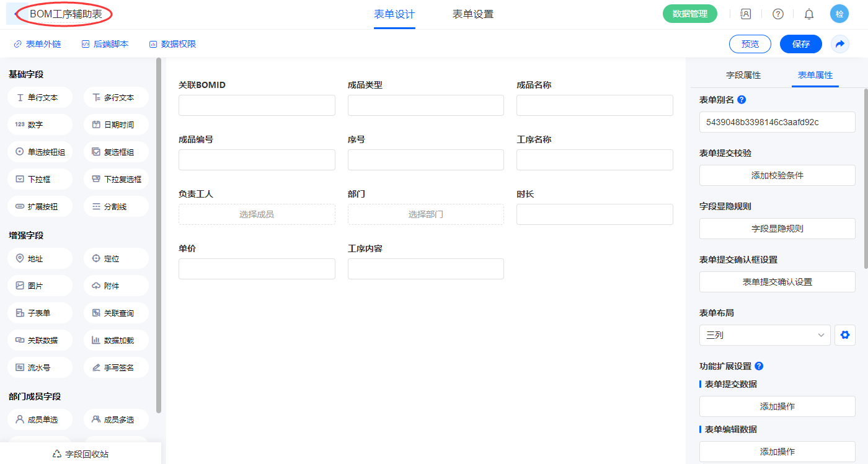Image resolution: width=868 pixels, height=464 pixels.
Task: Click help icon next to 功能扩展设置
Action: (x=759, y=366)
